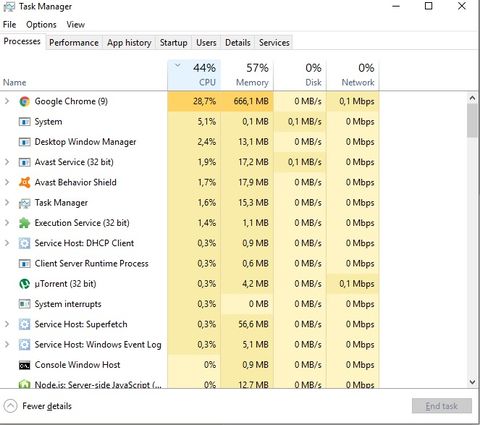
Task: Click the Desktop Window Manager icon
Action: pos(24,142)
